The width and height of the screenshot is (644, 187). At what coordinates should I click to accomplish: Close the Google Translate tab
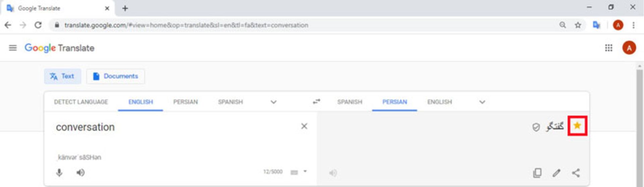pos(107,8)
